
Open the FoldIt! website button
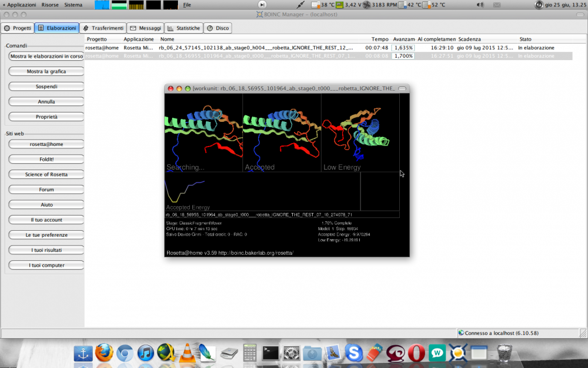(x=46, y=159)
